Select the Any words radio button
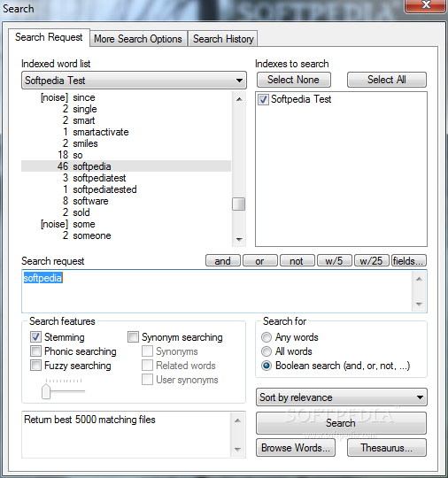This screenshot has width=448, height=478. [x=266, y=337]
